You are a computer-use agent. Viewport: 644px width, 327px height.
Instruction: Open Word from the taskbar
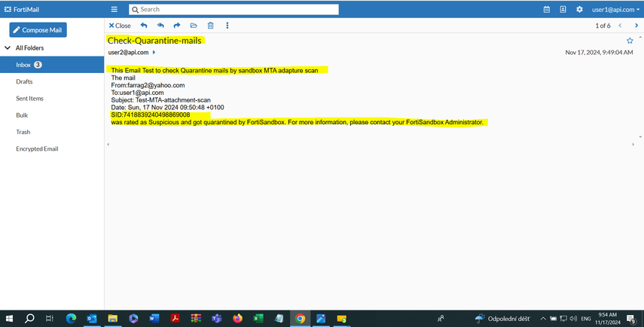154,319
